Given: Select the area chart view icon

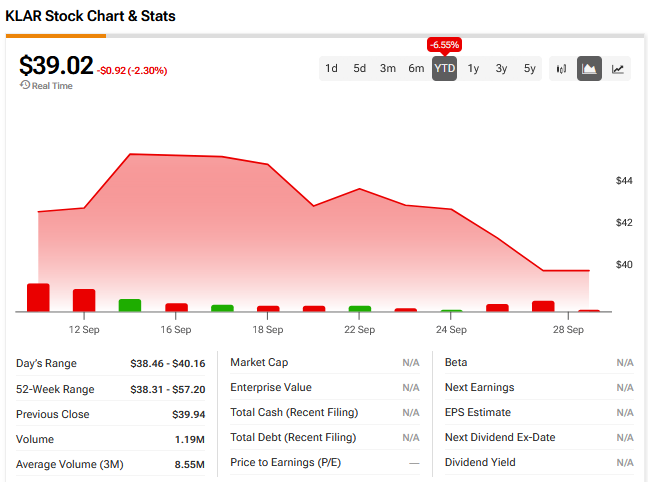Looking at the screenshot, I should [589, 69].
